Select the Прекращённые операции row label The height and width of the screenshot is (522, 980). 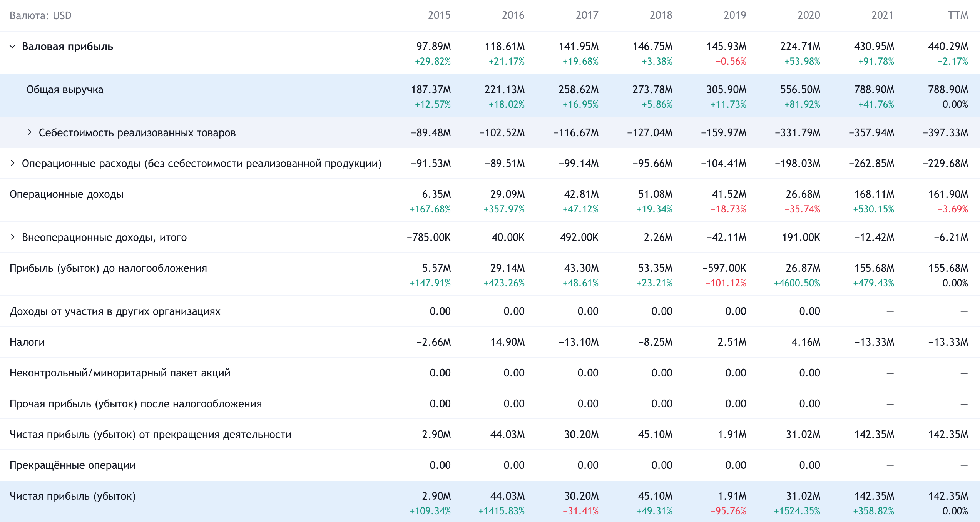(73, 465)
